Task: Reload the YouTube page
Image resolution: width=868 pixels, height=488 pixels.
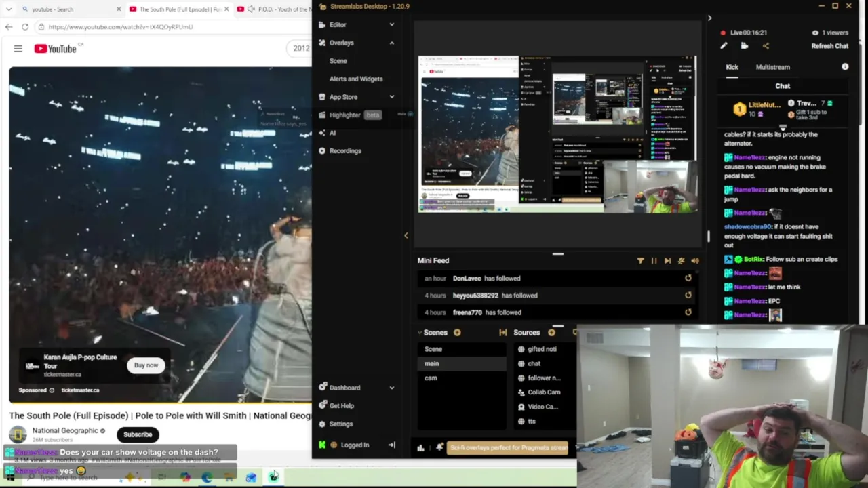Action: [25, 27]
